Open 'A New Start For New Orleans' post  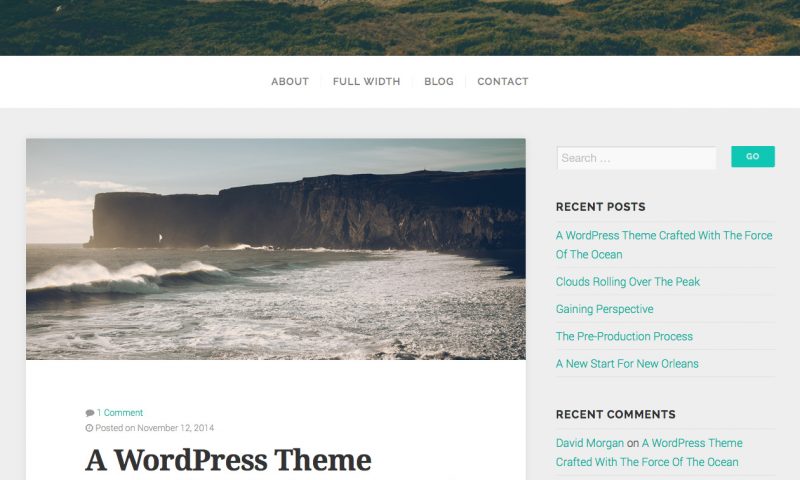(x=627, y=364)
